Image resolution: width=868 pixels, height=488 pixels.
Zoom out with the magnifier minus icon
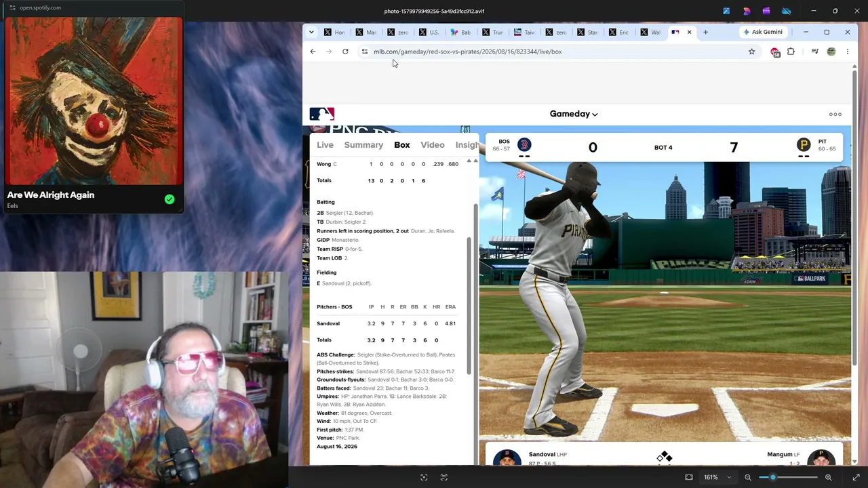[x=748, y=477]
